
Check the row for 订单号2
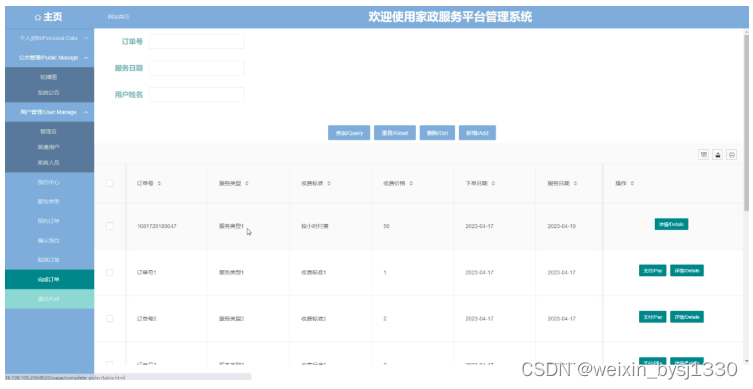pos(109,318)
